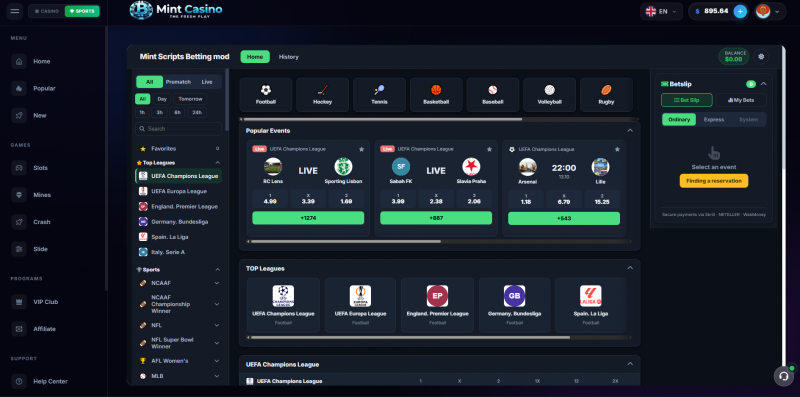The width and height of the screenshot is (800, 397).
Task: Select the Football sport tile
Action: pyautogui.click(x=266, y=94)
